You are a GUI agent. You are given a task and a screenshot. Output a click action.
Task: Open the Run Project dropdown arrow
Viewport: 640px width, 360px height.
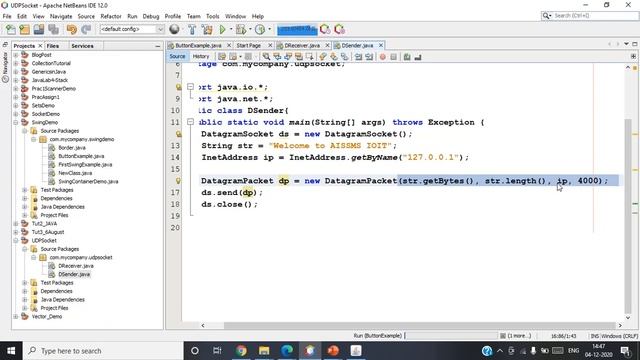[231, 29]
